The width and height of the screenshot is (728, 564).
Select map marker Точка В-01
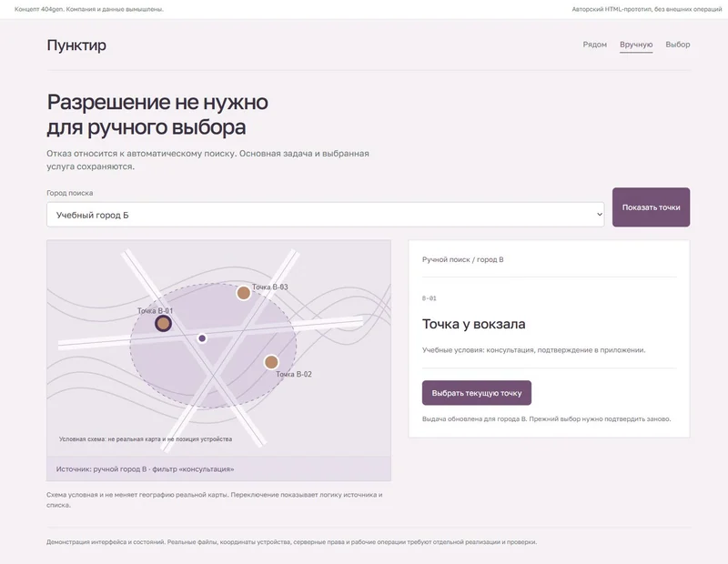pos(163,323)
